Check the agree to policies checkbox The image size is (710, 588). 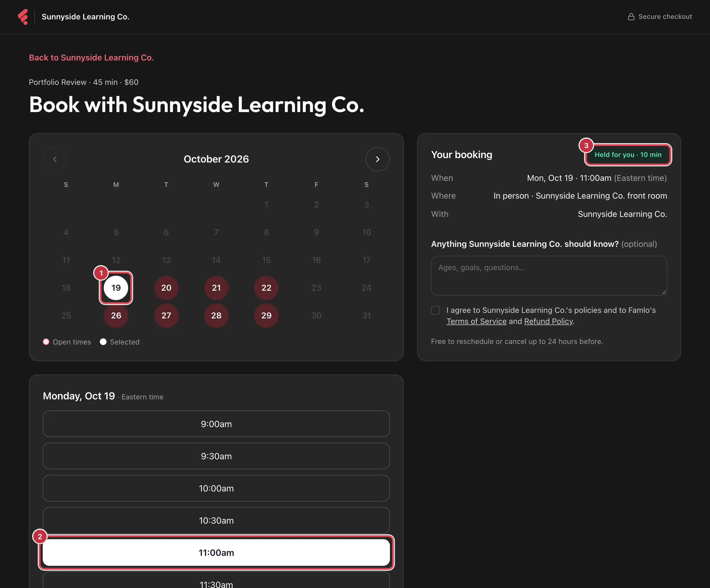click(435, 310)
